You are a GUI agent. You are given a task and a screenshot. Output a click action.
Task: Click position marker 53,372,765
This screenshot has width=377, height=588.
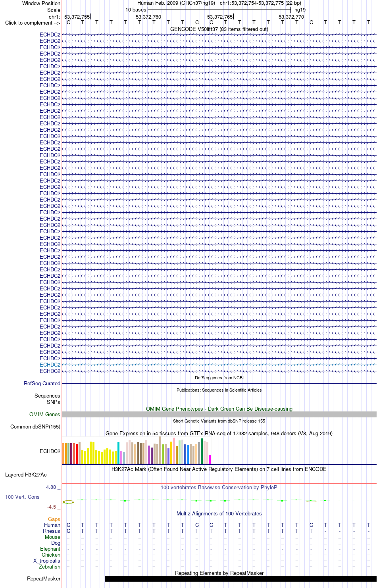[220, 17]
